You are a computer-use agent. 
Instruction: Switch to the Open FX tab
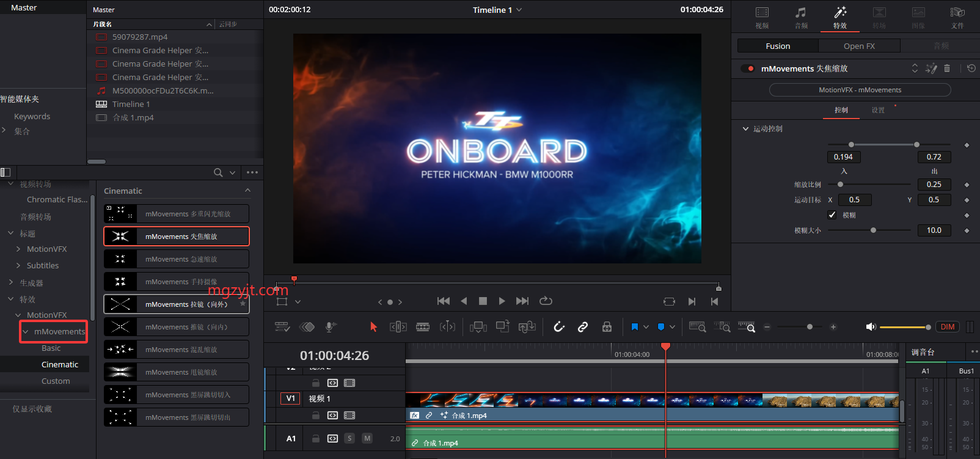tap(859, 46)
